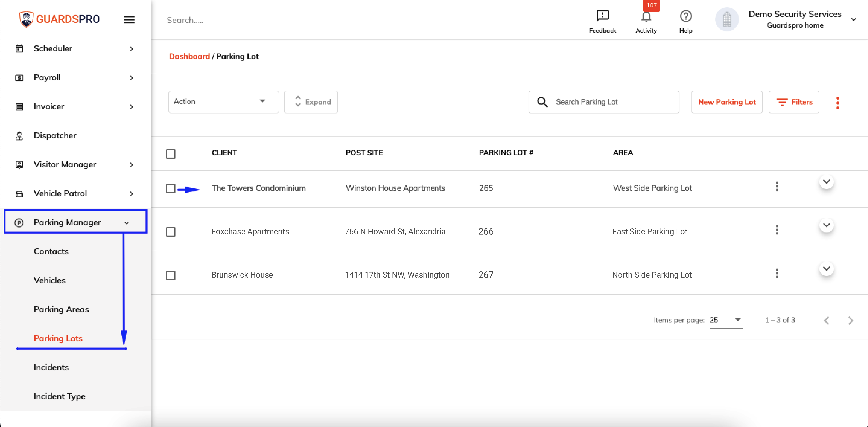Image resolution: width=868 pixels, height=427 pixels.
Task: Open Incidents in the sidebar
Action: (51, 367)
